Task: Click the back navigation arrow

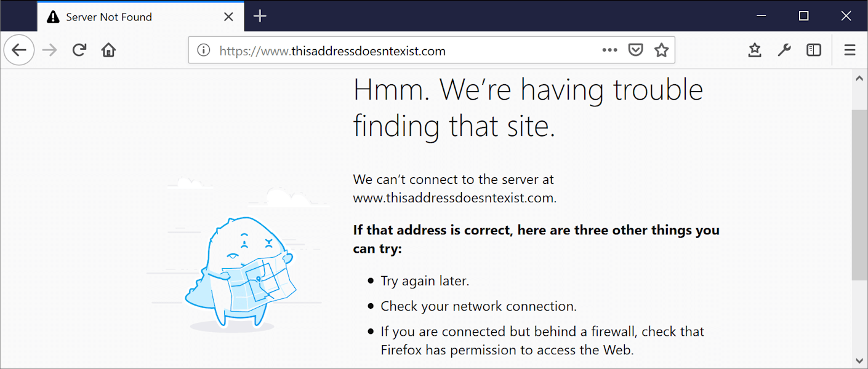Action: [x=19, y=50]
